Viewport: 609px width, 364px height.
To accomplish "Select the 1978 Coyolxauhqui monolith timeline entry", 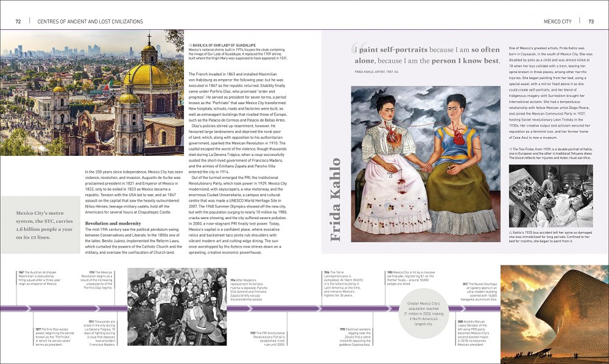I will tap(356, 337).
